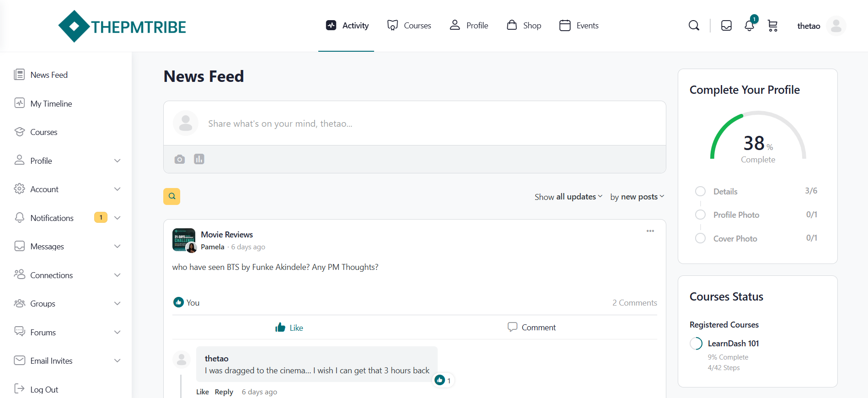Screen dimensions: 868x398
Task: Open the notifications bell icon
Action: (749, 26)
